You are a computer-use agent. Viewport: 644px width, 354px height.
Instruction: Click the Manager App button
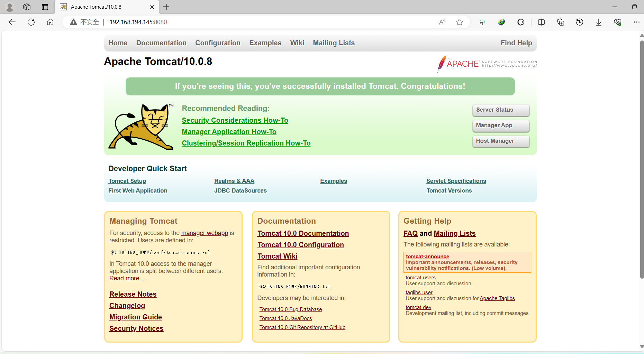pos(501,125)
